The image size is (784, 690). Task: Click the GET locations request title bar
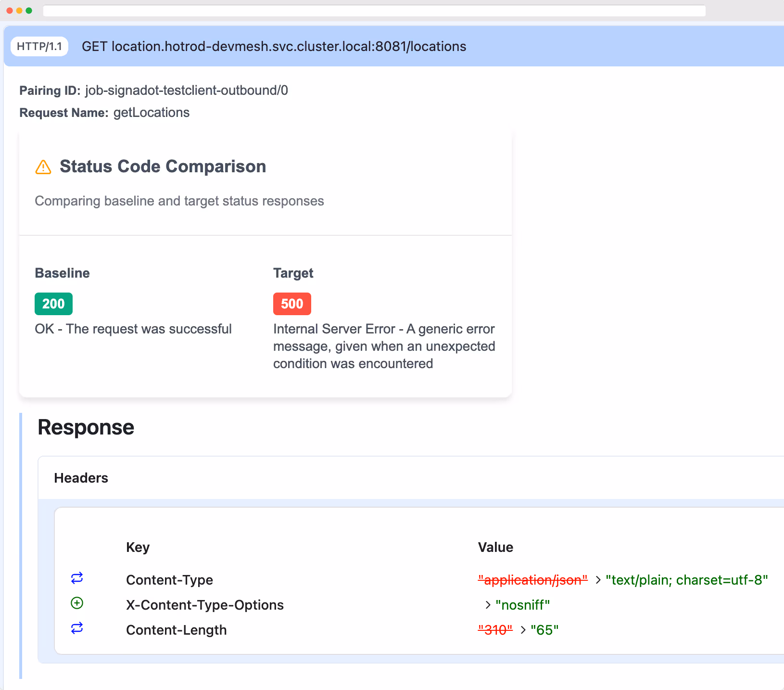click(x=274, y=47)
